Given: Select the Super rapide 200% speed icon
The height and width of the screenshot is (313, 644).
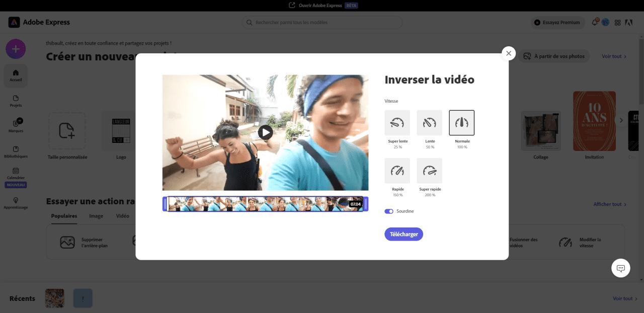Looking at the screenshot, I should (429, 170).
